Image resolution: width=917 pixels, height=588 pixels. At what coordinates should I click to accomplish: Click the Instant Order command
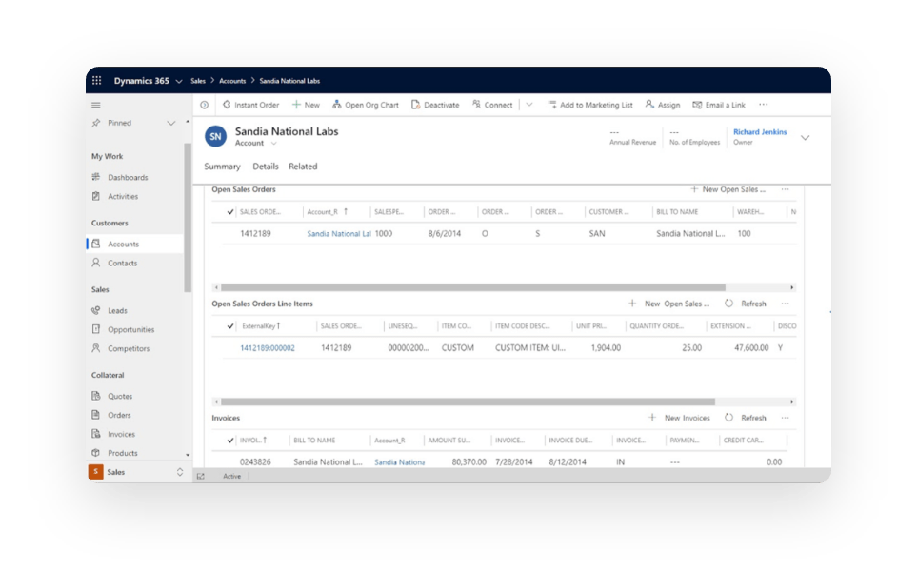[250, 105]
